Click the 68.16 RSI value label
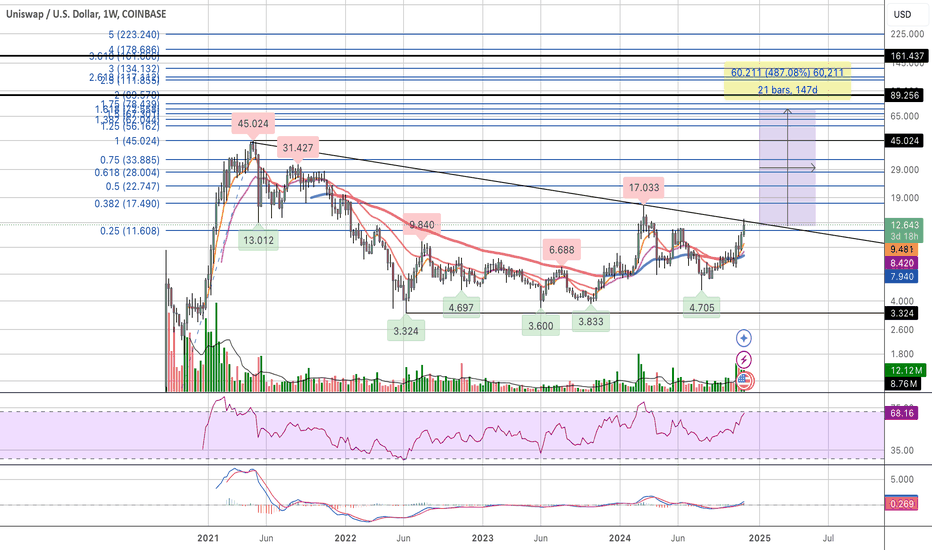 pyautogui.click(x=901, y=413)
